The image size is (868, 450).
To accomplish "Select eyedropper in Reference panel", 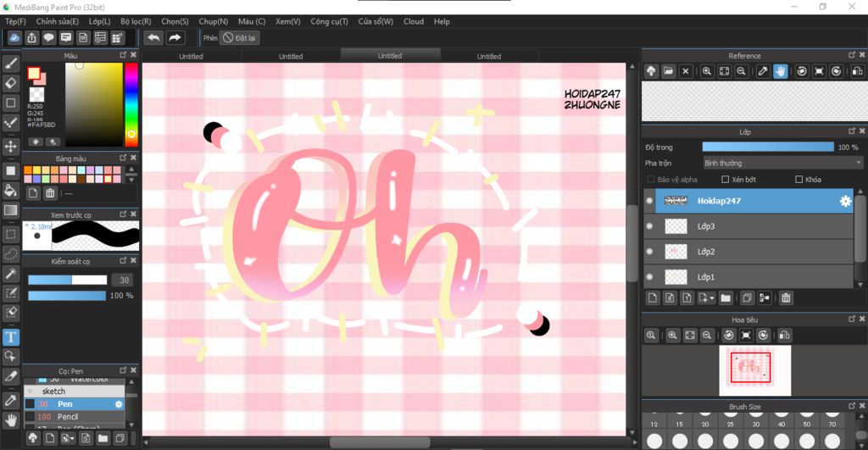I will 762,71.
